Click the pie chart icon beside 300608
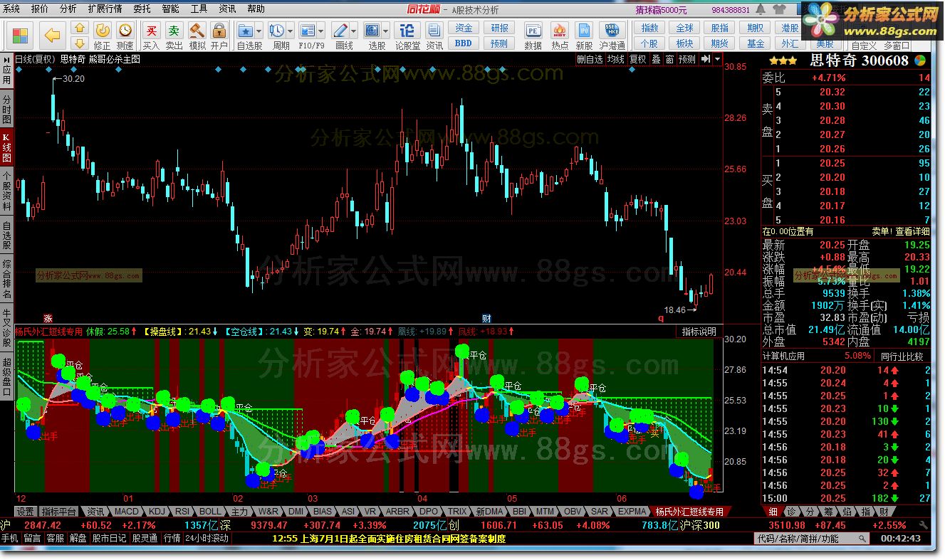945x560 pixels. point(921,60)
